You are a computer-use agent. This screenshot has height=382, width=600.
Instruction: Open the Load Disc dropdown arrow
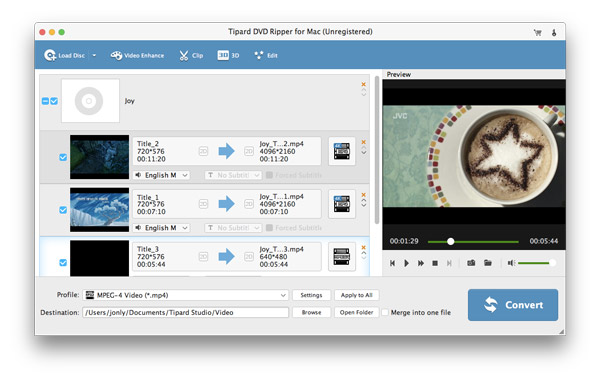[x=94, y=56]
